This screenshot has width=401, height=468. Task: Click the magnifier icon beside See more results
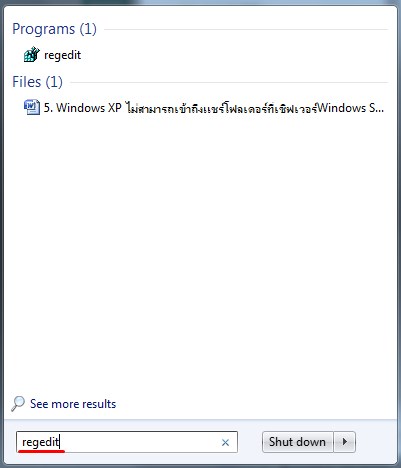pos(18,404)
